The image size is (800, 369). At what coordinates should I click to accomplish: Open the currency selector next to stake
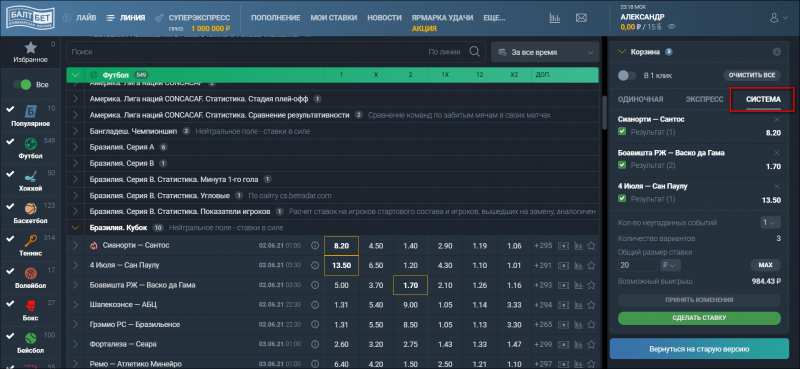point(671,265)
